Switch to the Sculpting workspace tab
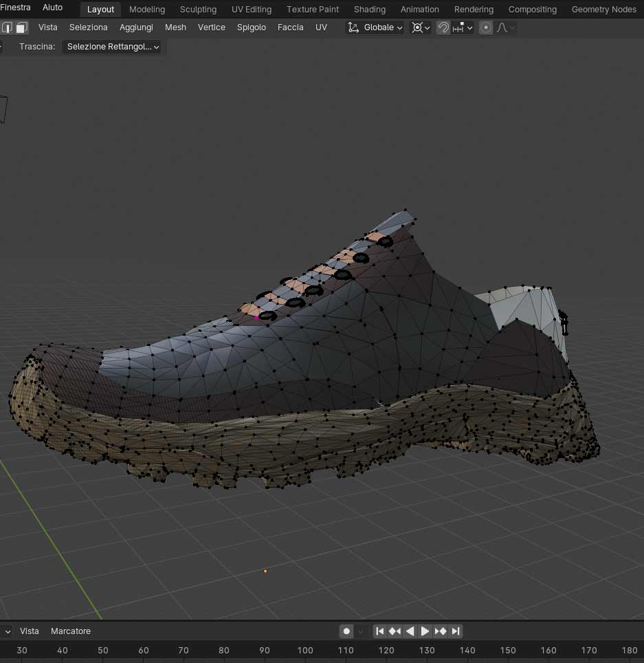The width and height of the screenshot is (644, 663). 198,10
